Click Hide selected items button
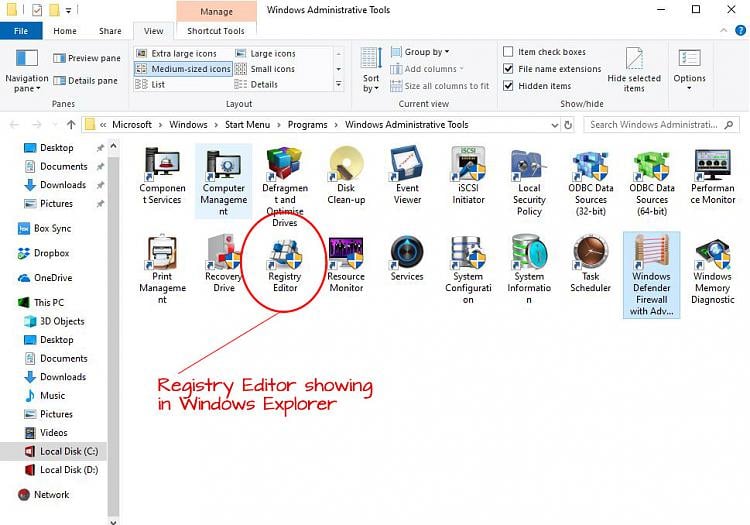Image resolution: width=750 pixels, height=525 pixels. (x=634, y=70)
